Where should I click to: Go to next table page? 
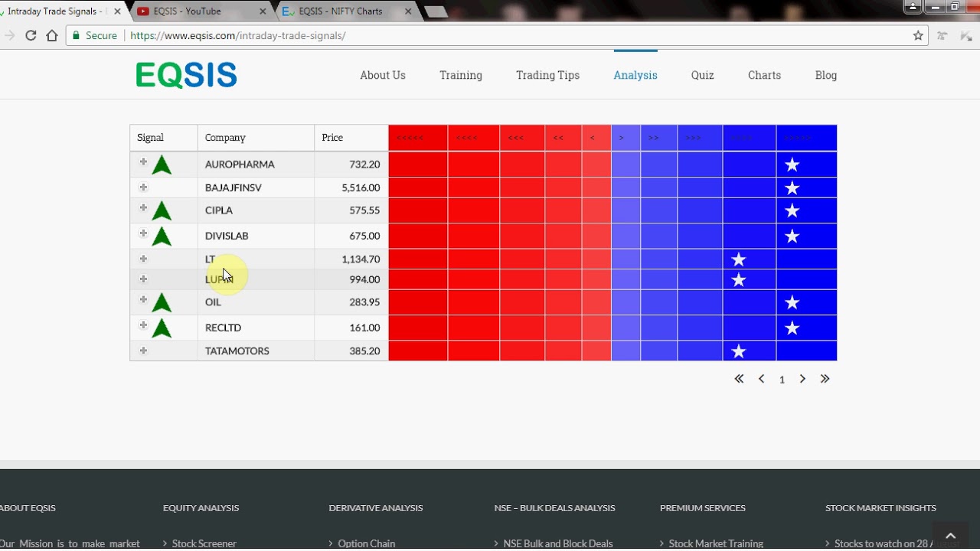(x=802, y=379)
